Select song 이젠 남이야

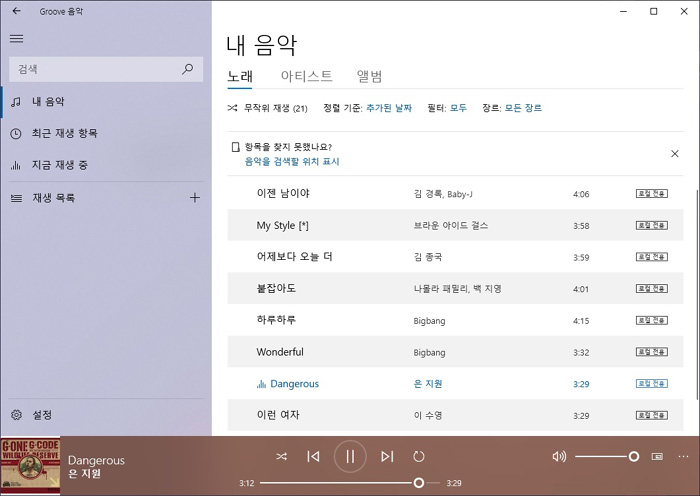pyautogui.click(x=283, y=193)
